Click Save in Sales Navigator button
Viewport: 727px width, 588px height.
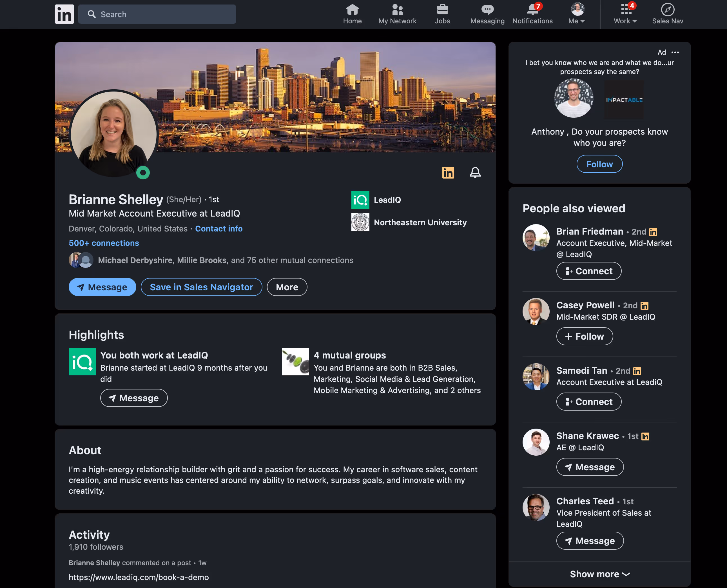[x=201, y=287]
